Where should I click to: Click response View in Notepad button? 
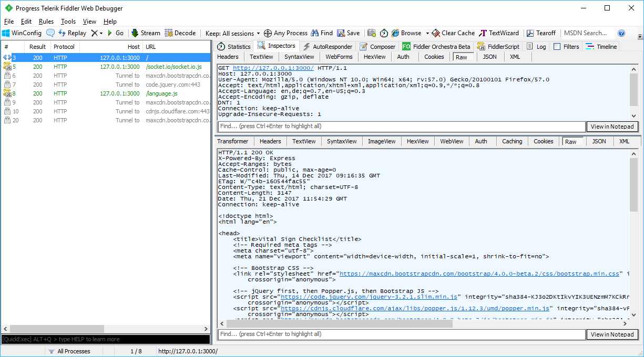(x=612, y=334)
